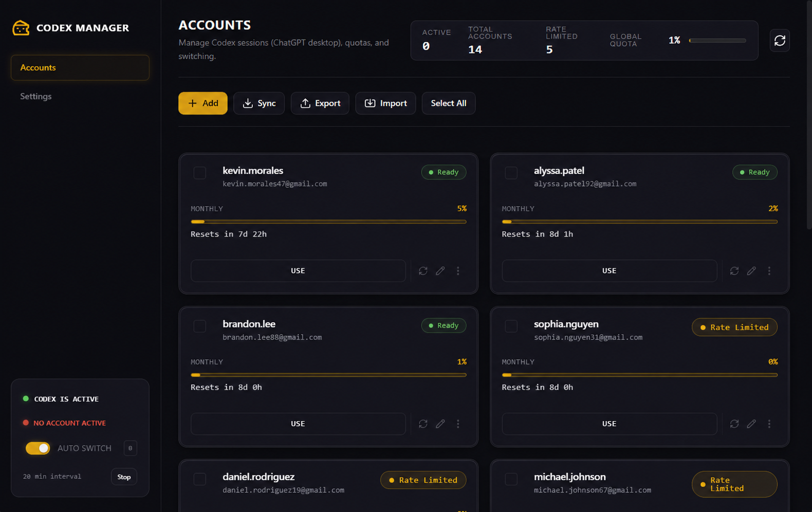Click brandon.lee monthly usage bar
The image size is (812, 512).
pyautogui.click(x=328, y=375)
